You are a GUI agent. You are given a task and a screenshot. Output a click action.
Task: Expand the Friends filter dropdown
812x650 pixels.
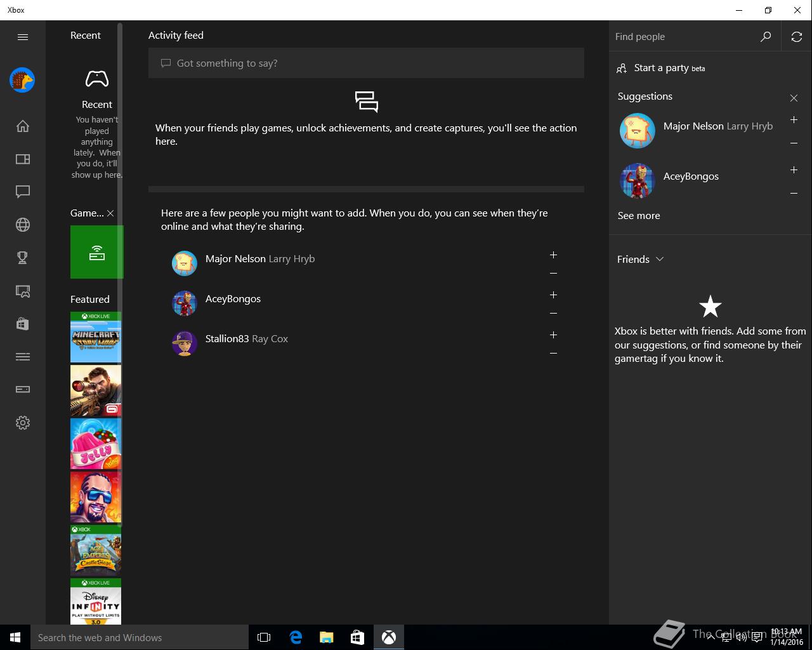[x=640, y=259]
